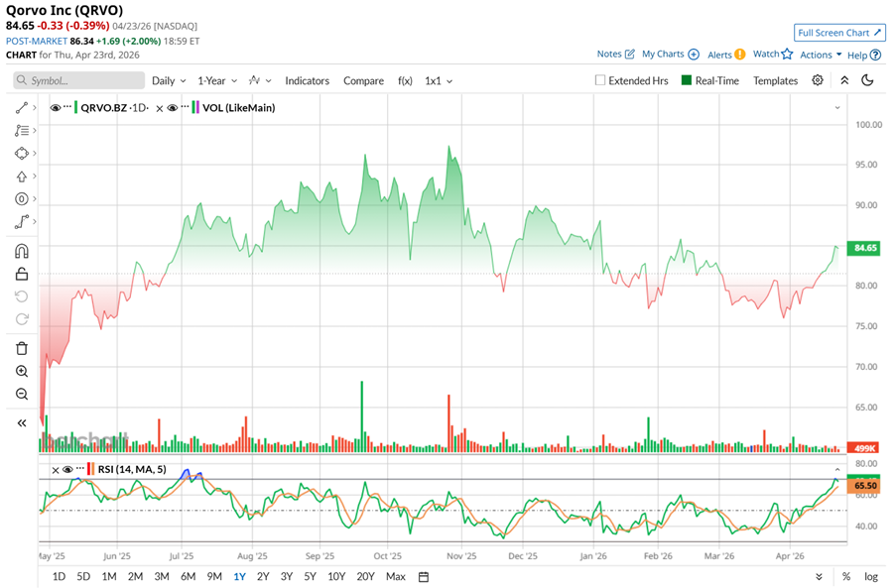Click the VOL indicator color swatch
The height and width of the screenshot is (588, 895).
tap(195, 107)
